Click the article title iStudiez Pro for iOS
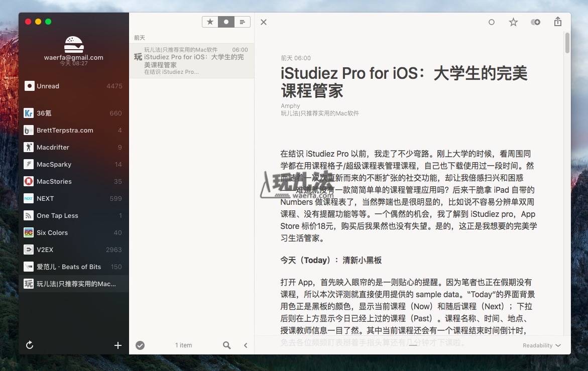The image size is (588, 371). (x=404, y=82)
